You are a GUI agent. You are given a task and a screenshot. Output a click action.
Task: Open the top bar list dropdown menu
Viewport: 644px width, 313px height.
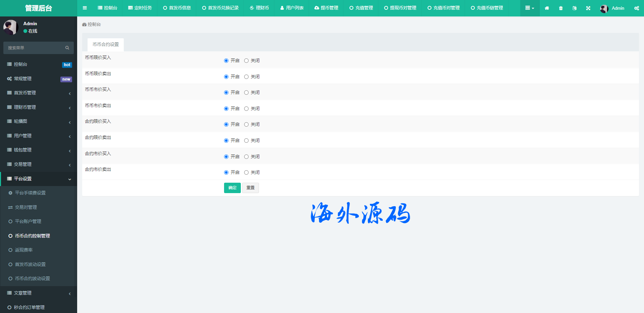[529, 8]
